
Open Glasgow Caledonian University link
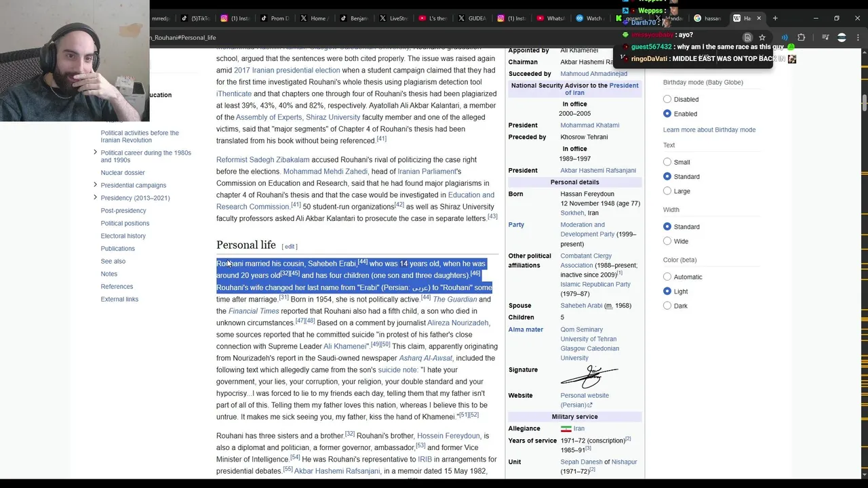tap(589, 353)
